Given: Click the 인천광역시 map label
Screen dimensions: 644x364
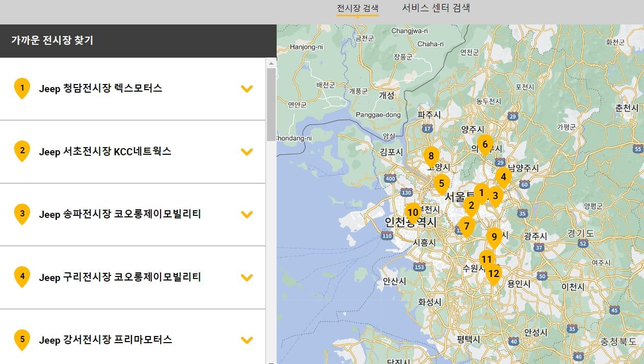Looking at the screenshot, I should coord(411,222).
